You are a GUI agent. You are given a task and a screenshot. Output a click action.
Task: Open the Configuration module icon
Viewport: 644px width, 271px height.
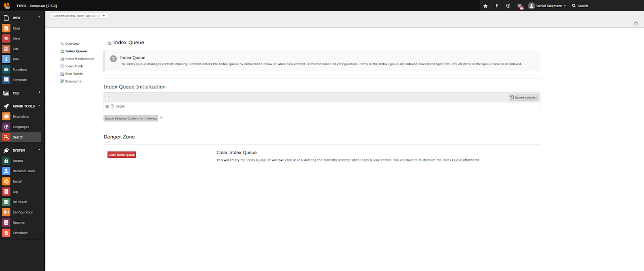(6, 212)
